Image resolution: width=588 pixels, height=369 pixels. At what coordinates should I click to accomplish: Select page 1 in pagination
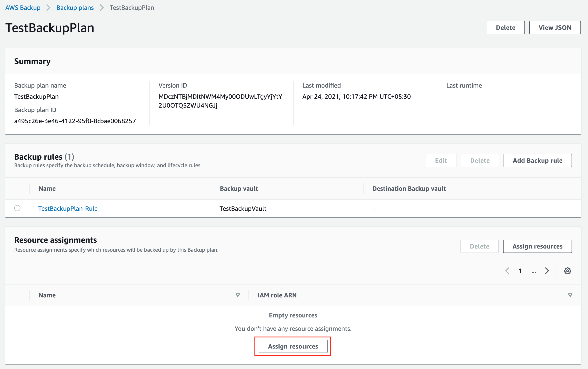[x=520, y=271]
